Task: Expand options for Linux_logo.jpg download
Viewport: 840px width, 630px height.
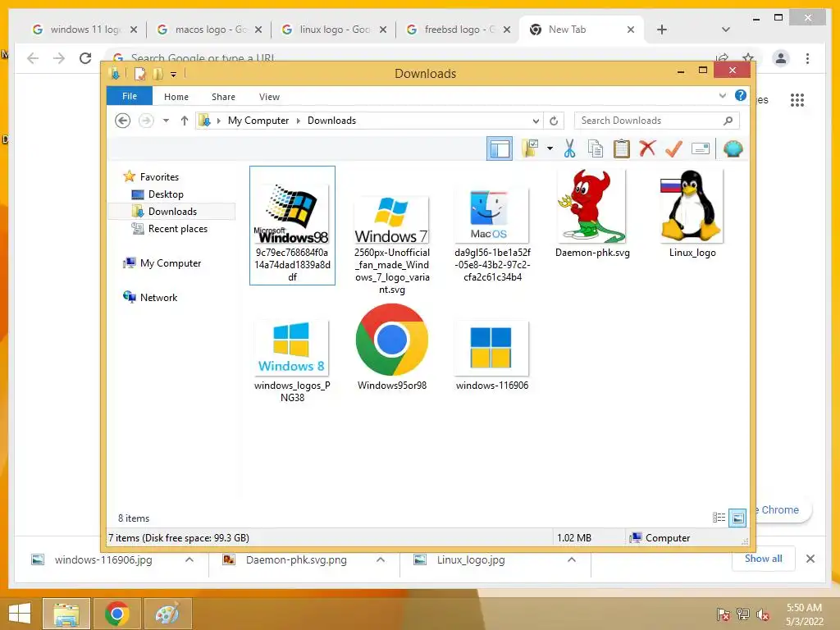Action: pyautogui.click(x=572, y=559)
